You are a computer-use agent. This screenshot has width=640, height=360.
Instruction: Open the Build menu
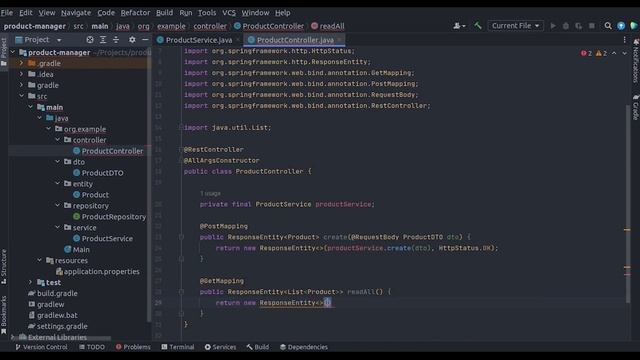click(164, 13)
